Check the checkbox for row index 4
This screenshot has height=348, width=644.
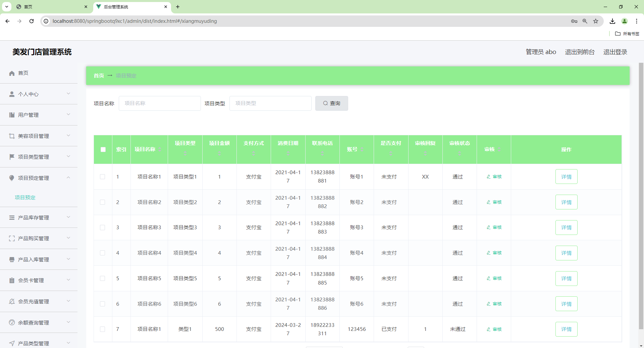click(103, 253)
